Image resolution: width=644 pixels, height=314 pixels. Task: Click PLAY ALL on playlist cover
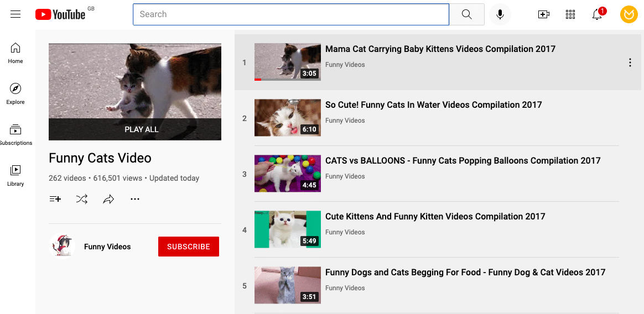click(x=141, y=129)
